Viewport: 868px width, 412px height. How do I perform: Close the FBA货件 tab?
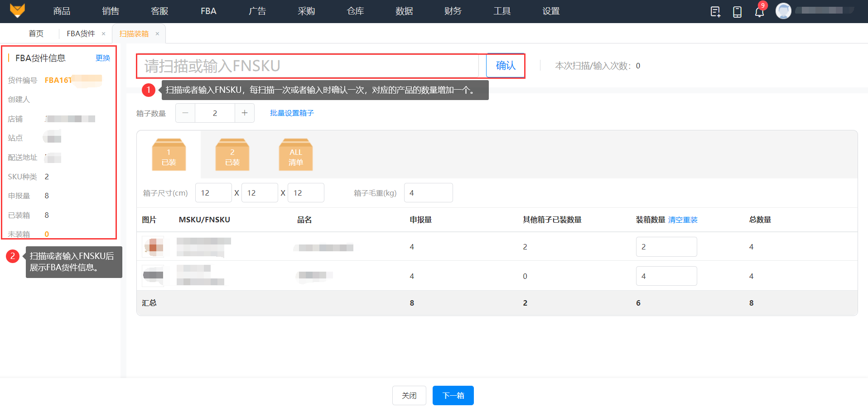coord(103,34)
